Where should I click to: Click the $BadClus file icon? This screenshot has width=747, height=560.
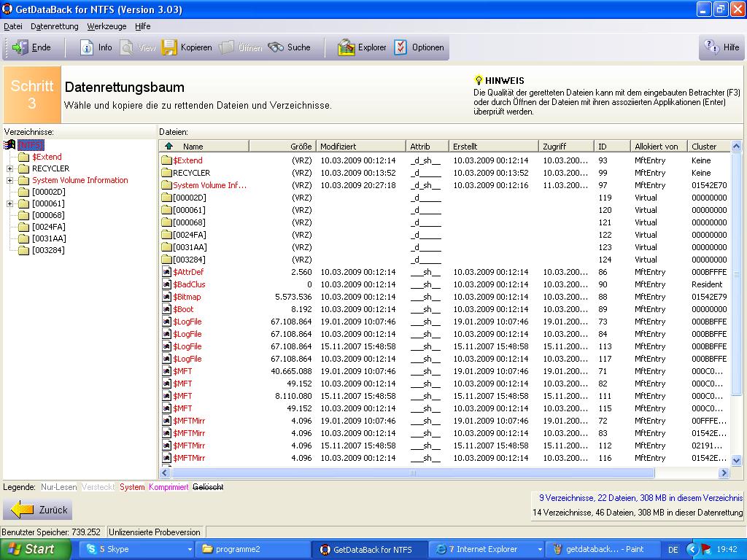click(166, 284)
